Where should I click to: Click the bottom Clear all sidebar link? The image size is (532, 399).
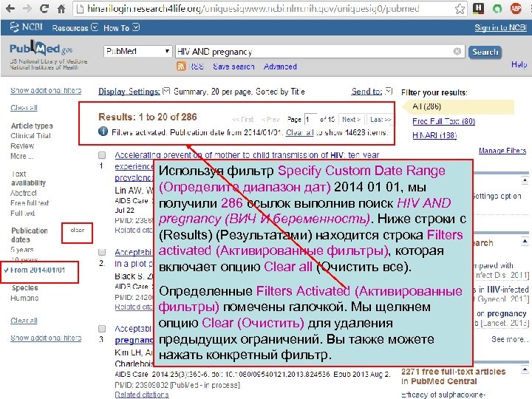[24, 320]
